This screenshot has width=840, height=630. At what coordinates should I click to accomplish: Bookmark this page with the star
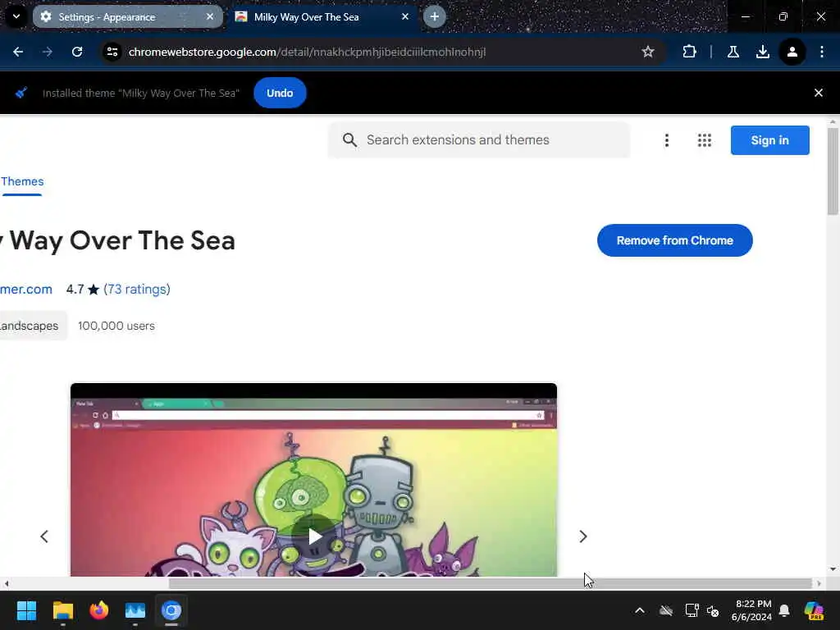[648, 52]
